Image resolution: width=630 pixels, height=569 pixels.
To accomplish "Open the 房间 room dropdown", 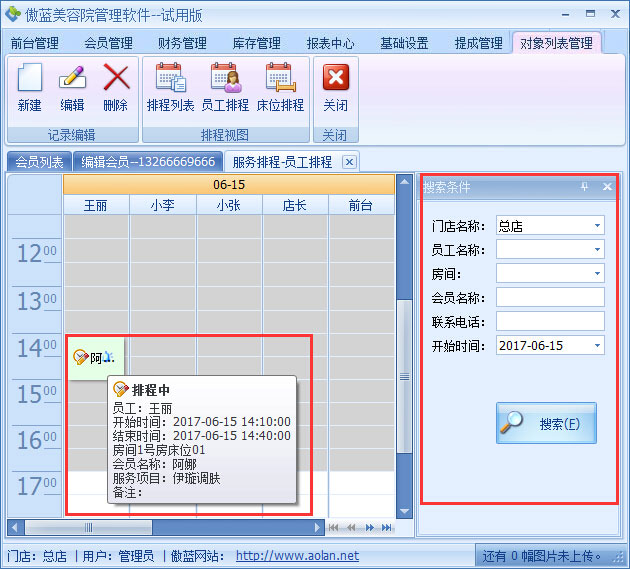I will [597, 274].
